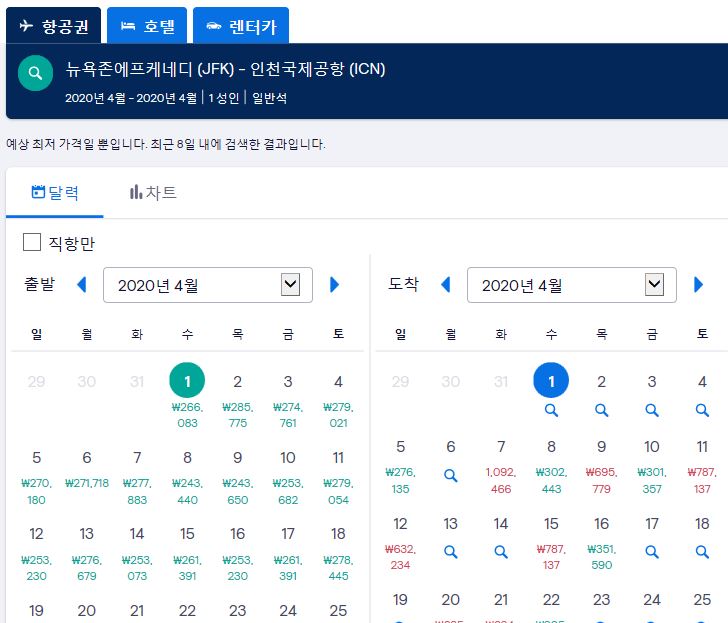Search prices for arrival date 18
Image resolution: width=728 pixels, height=623 pixels.
tap(702, 552)
